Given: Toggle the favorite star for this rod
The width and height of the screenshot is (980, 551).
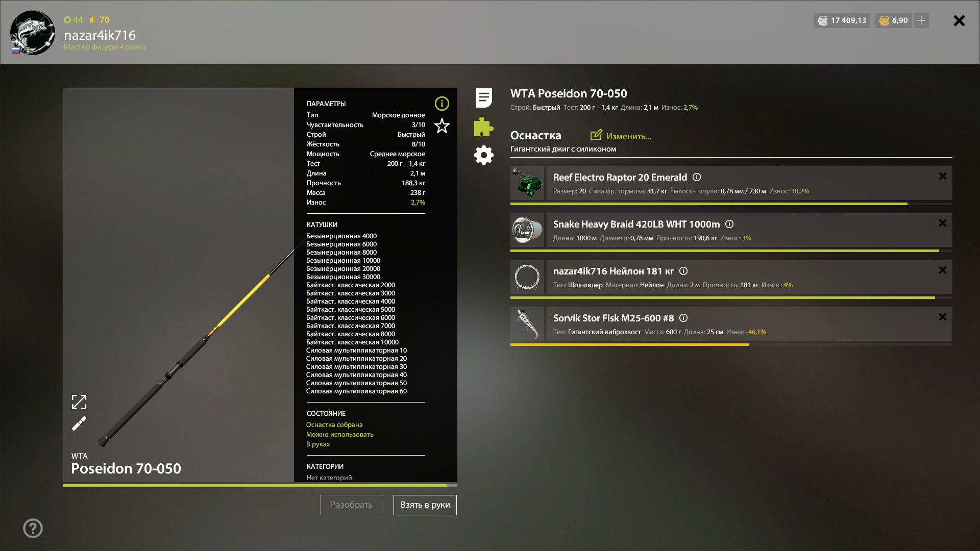Looking at the screenshot, I should pos(442,126).
